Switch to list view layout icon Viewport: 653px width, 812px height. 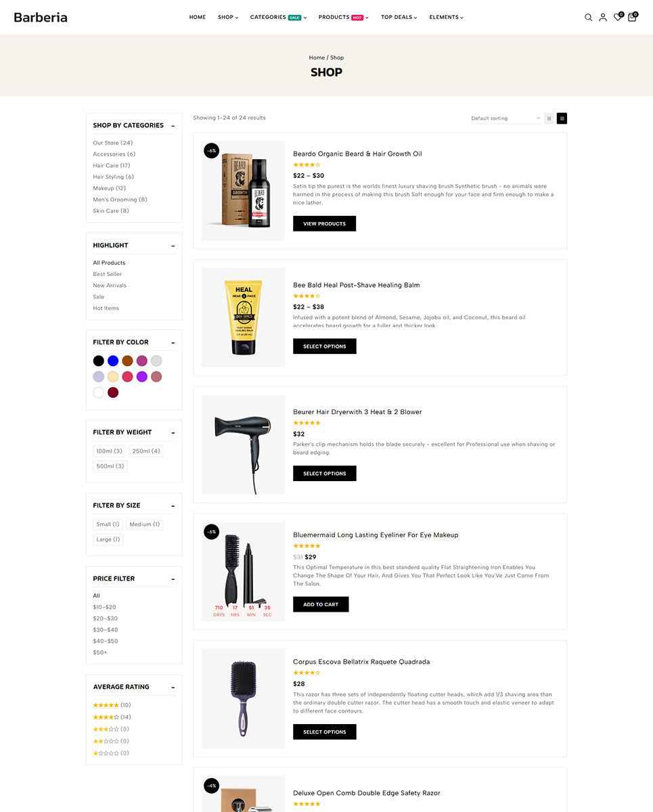(562, 118)
